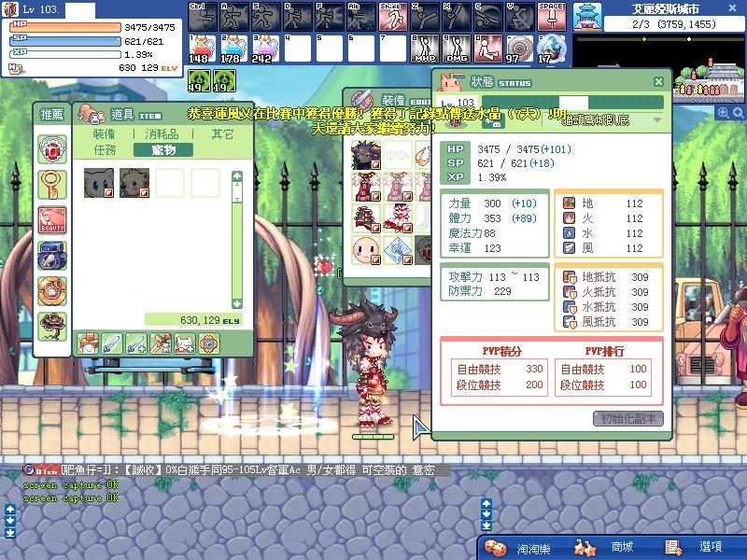The height and width of the screenshot is (560, 747).
Task: Trigger the skill bound to F
Action: pos(330,17)
